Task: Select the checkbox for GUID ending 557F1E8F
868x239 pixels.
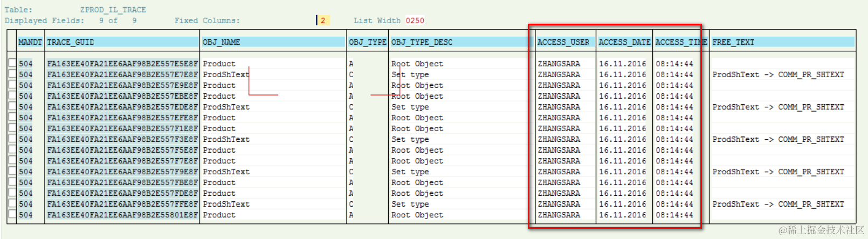Action: click(x=12, y=128)
